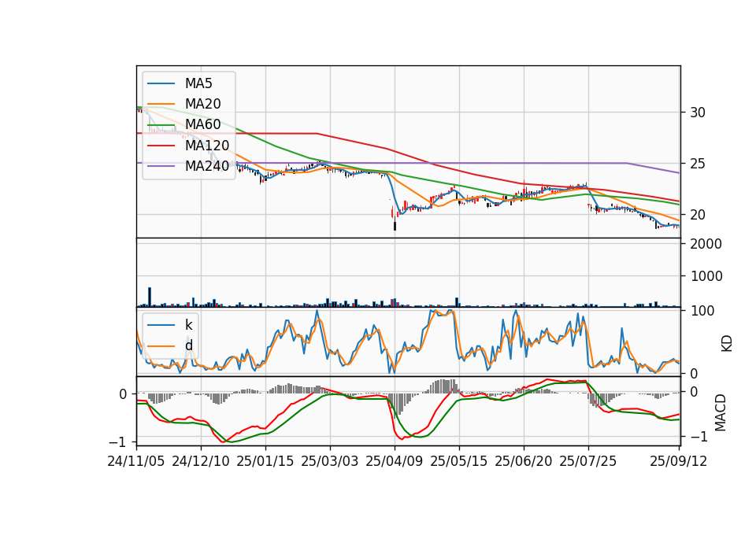Click the KD axis title
756x543 pixels.
[727, 344]
